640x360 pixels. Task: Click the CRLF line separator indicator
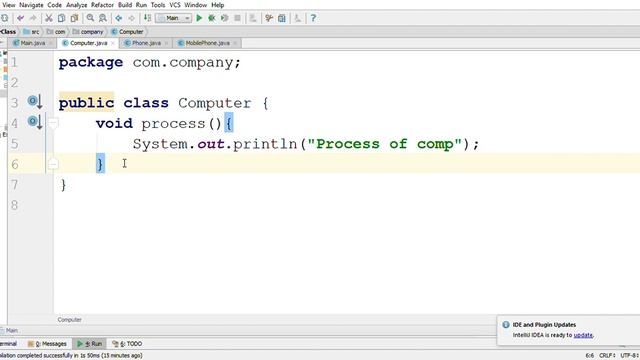(x=607, y=356)
